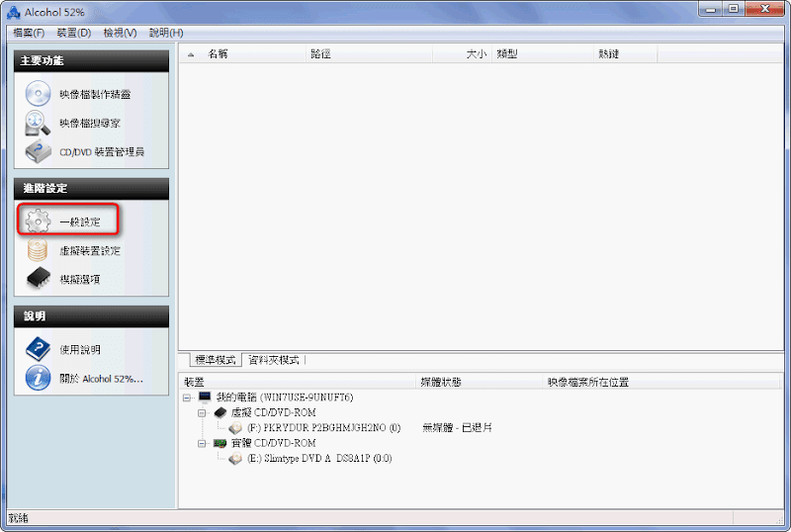Viewport: 791px width, 532px height.
Task: Open 一般設定 link
Action: [80, 222]
